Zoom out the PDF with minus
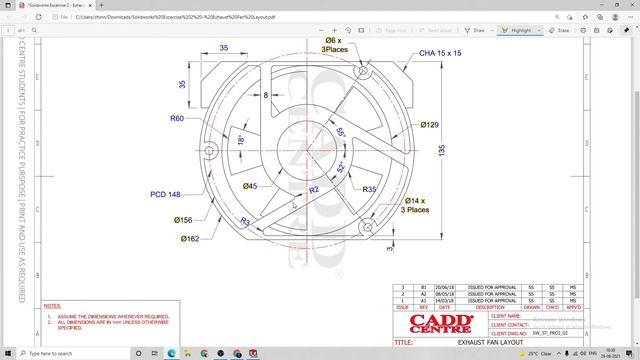Image resolution: width=640 pixels, height=360 pixels. coord(321,30)
